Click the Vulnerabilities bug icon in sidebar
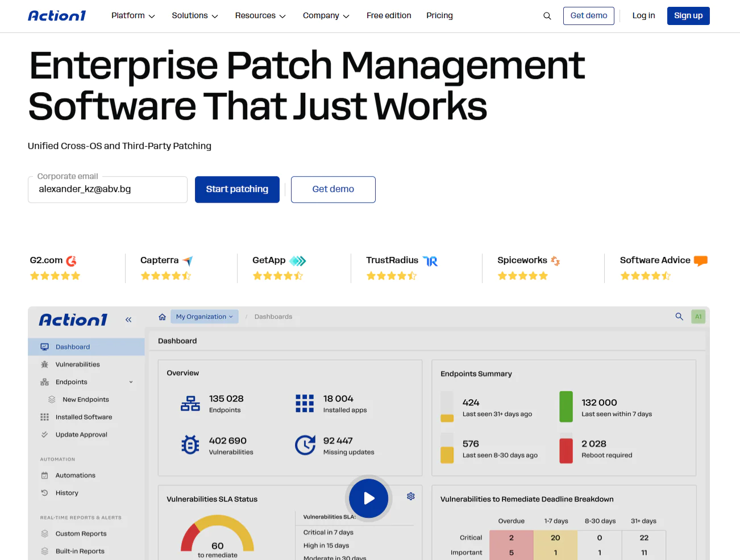 [44, 364]
